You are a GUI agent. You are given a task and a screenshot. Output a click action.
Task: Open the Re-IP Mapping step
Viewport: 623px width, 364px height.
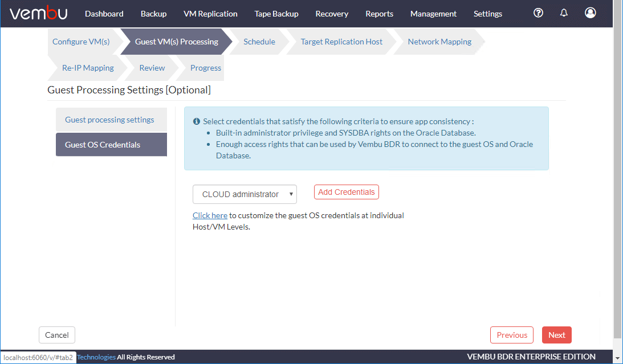[88, 68]
